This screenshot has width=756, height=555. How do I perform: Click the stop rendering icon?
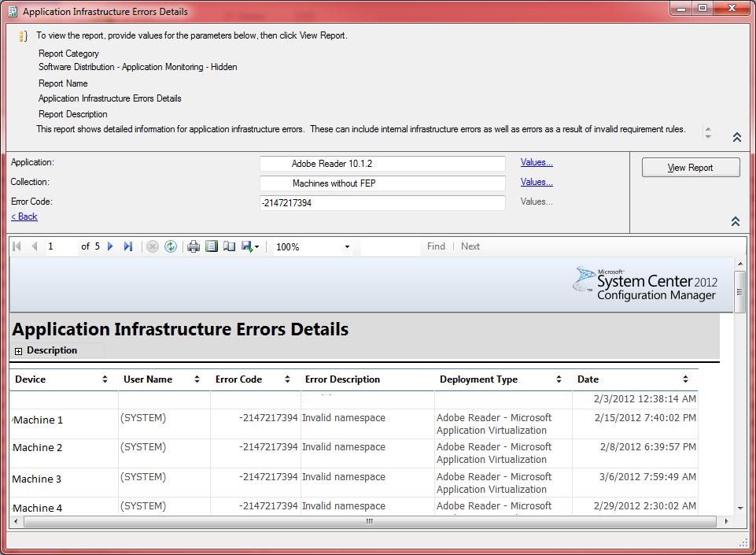[153, 246]
